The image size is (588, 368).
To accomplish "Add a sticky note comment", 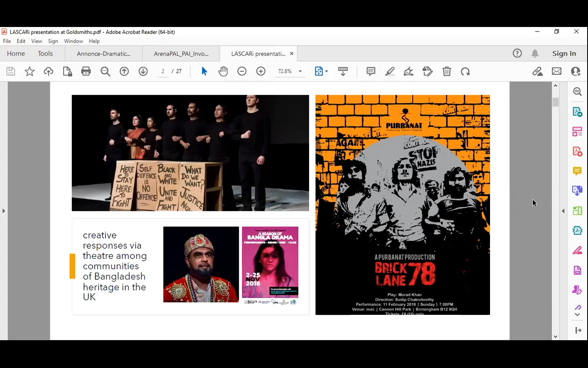I will point(371,72).
